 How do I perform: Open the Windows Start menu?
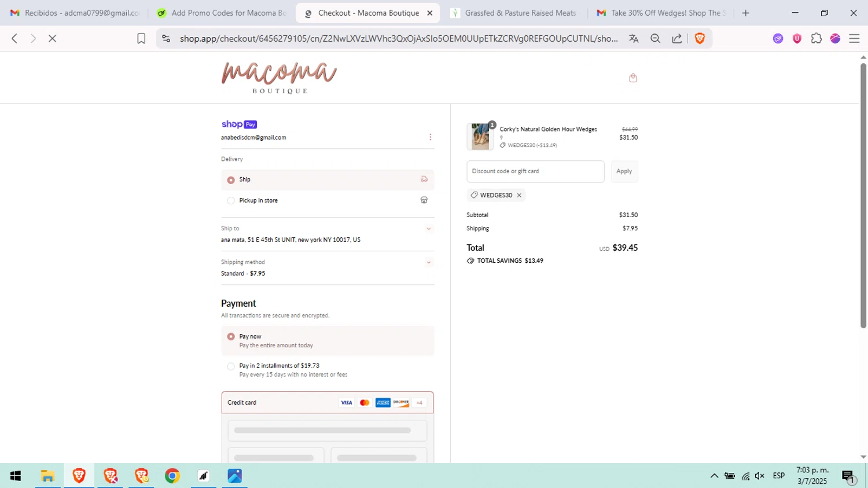tap(16, 476)
